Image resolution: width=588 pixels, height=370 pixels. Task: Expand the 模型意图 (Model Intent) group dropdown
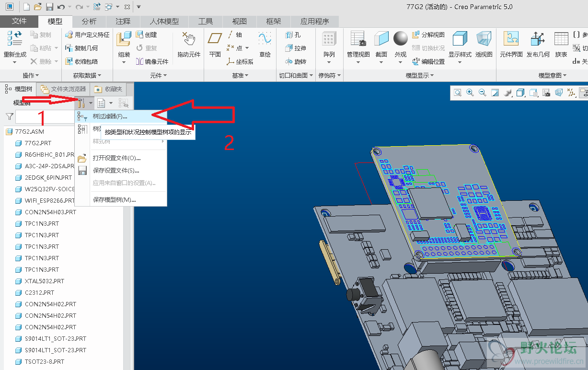(553, 75)
